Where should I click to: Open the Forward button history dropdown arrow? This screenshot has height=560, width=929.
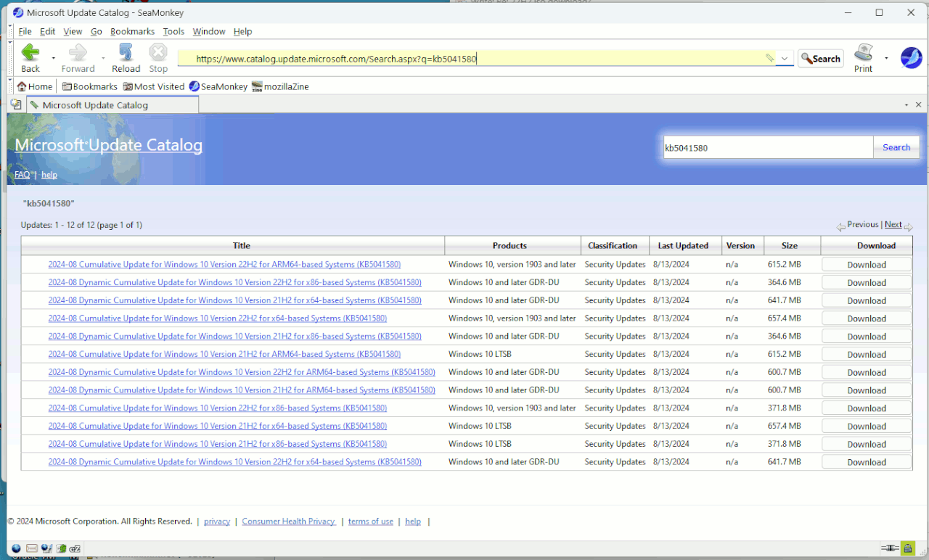[x=103, y=57]
